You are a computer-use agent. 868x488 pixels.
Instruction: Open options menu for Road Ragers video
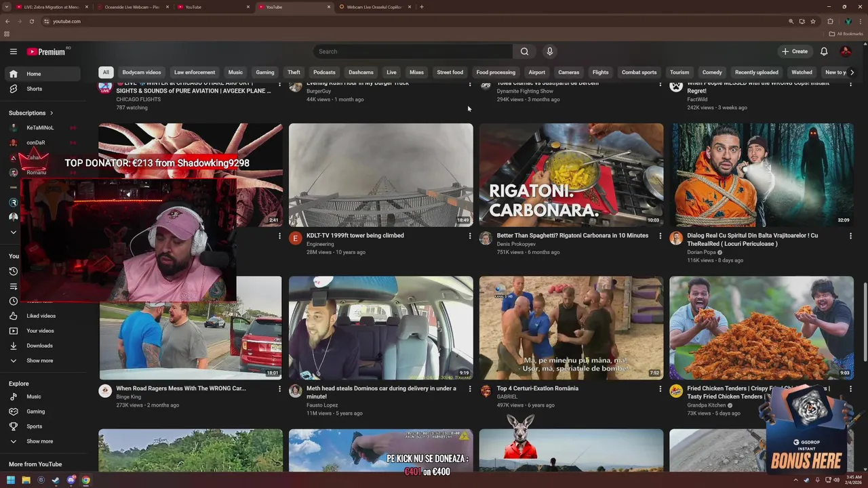coord(279,389)
